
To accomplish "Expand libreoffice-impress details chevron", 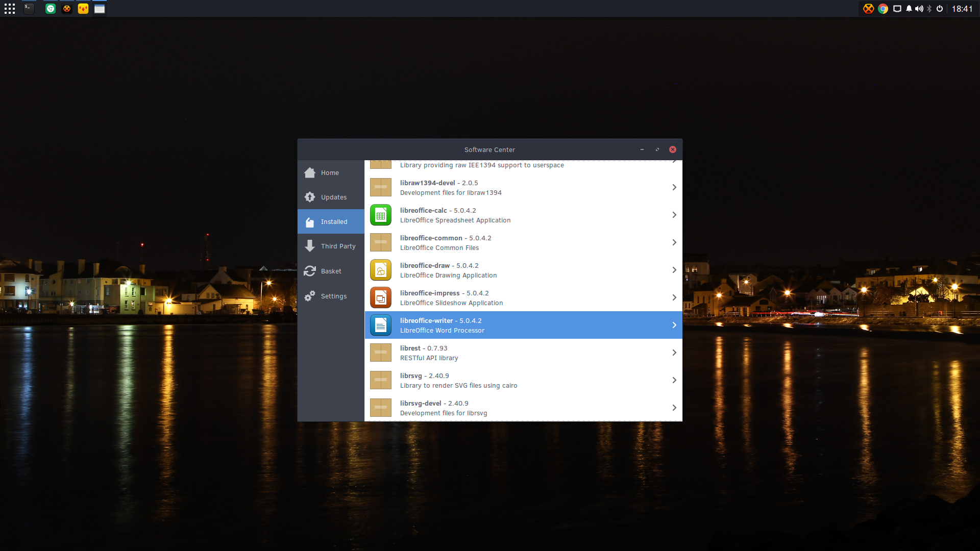I will (674, 297).
